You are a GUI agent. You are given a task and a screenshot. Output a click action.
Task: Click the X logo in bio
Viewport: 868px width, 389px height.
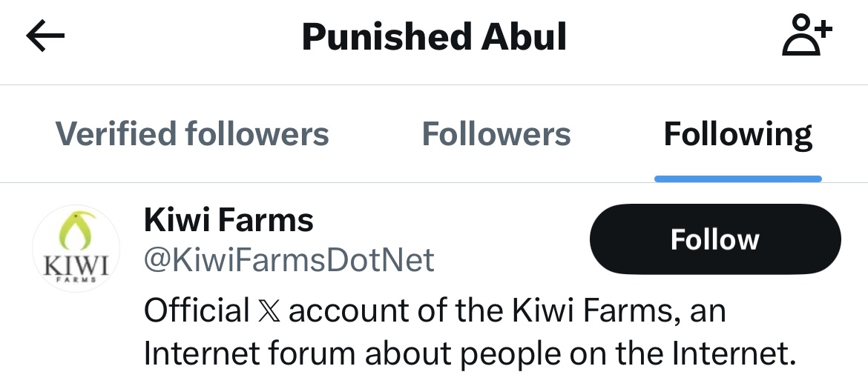(269, 310)
